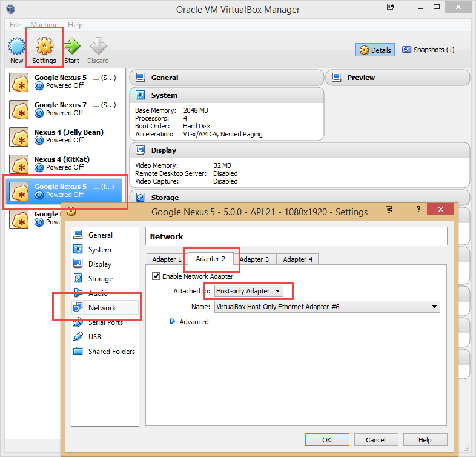The width and height of the screenshot is (476, 457).
Task: Click the Preview section monitor icon
Action: 336,77
